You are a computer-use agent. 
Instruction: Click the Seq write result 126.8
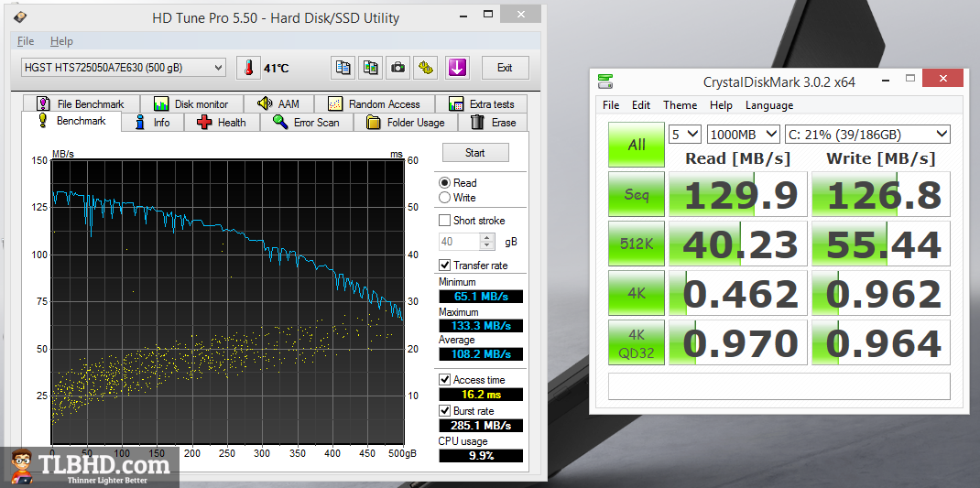click(x=880, y=194)
